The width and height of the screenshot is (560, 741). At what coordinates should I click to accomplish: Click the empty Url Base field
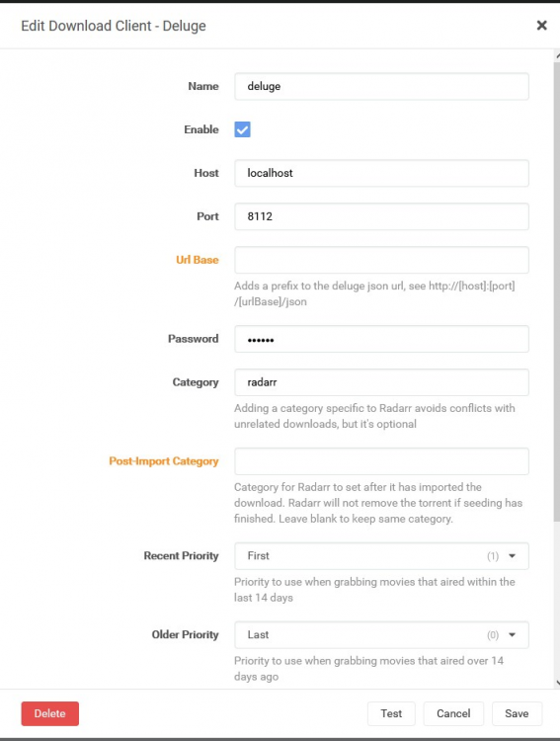pos(381,260)
